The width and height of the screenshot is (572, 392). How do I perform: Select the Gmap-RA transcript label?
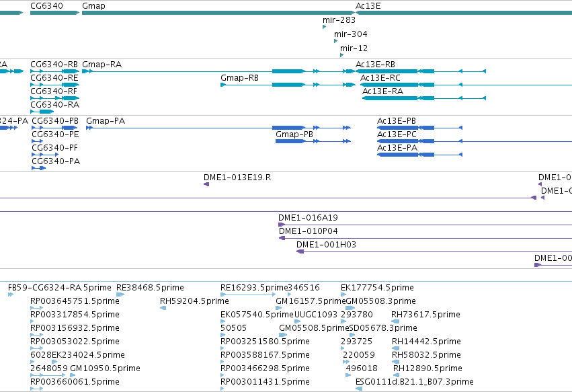pyautogui.click(x=101, y=65)
